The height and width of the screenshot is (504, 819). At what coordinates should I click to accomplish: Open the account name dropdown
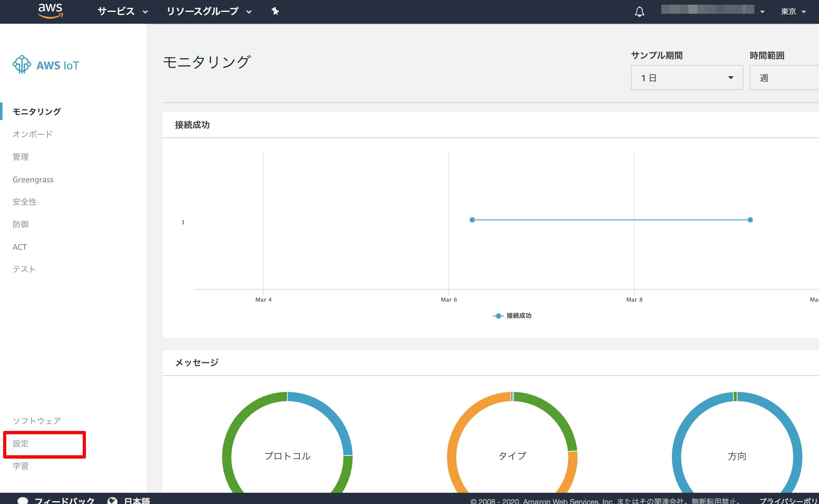[713, 10]
